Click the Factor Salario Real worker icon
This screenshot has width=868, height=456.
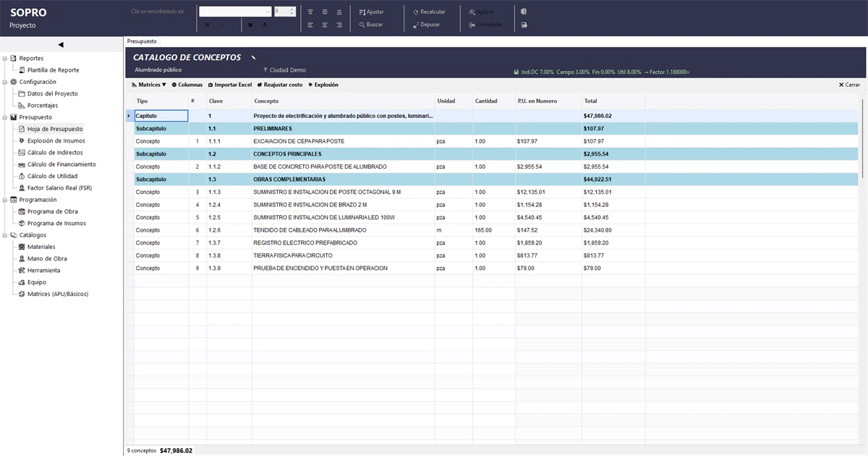[22, 187]
